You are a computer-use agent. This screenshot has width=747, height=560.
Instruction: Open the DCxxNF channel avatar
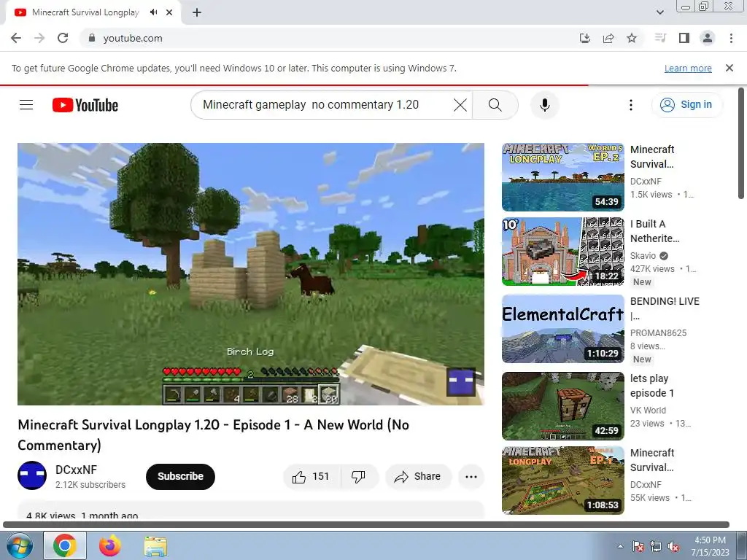(32, 475)
